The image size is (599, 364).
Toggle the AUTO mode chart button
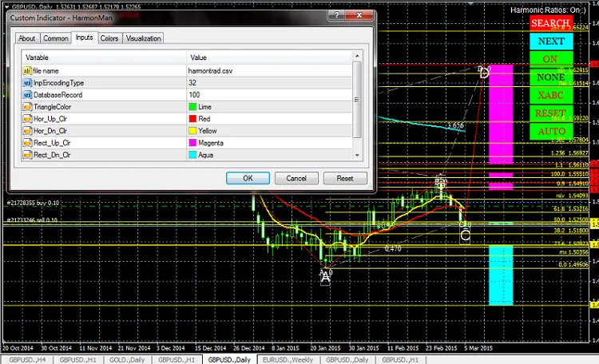[x=551, y=131]
